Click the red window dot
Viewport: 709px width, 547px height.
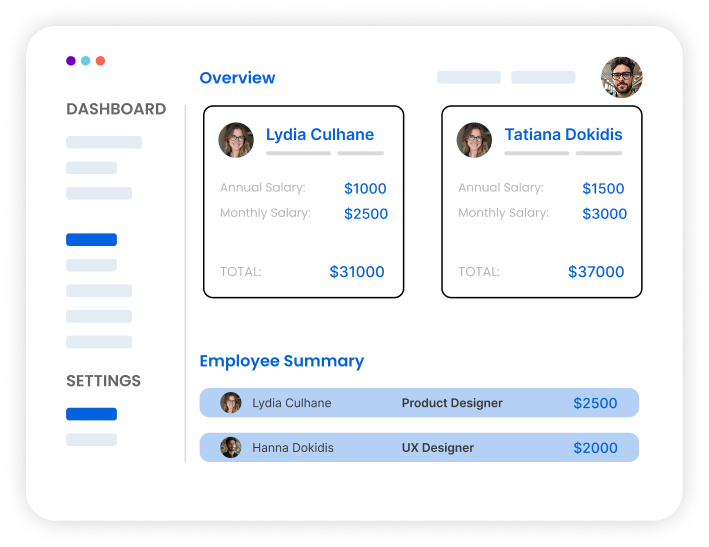[100, 61]
